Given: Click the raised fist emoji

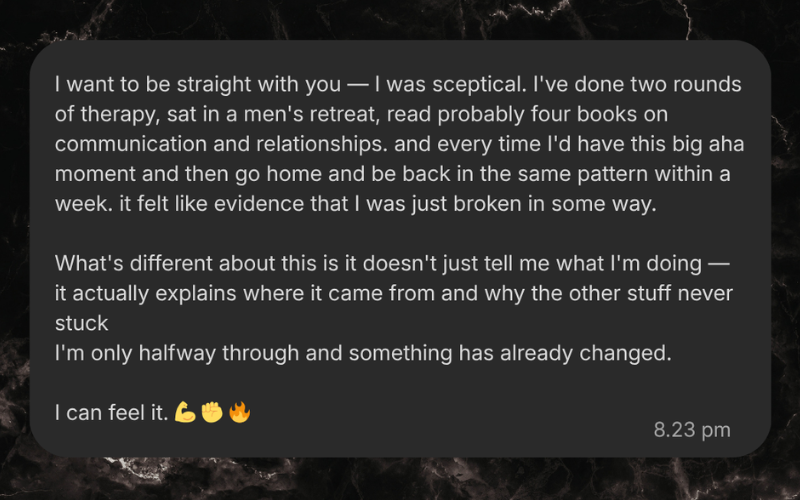Looking at the screenshot, I should click(211, 411).
